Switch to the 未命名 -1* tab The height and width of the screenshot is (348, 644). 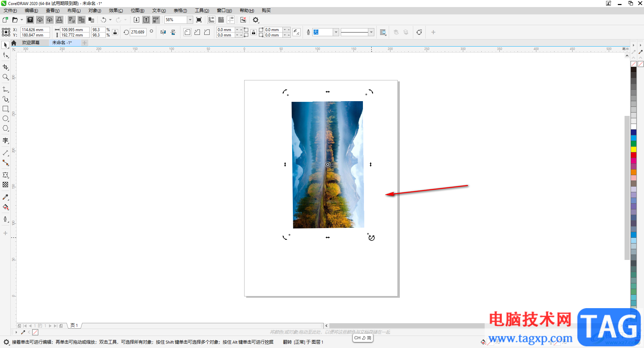[62, 43]
